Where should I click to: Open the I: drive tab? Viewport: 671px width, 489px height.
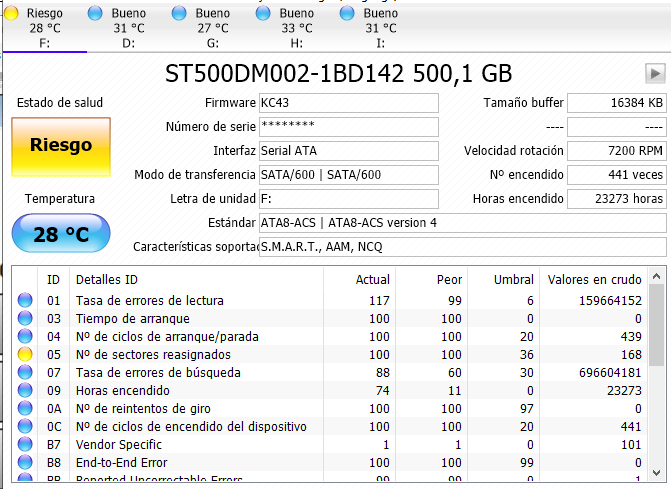click(380, 28)
